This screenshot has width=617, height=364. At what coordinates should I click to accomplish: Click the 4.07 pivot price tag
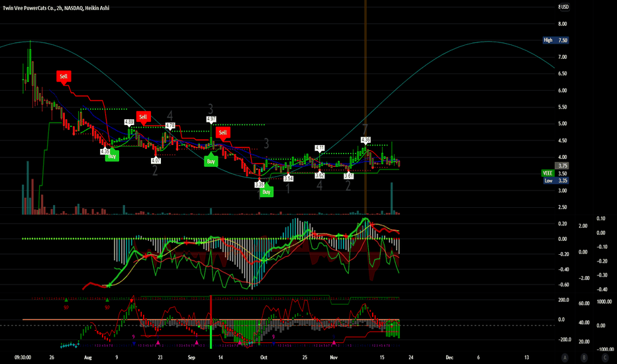coord(156,161)
